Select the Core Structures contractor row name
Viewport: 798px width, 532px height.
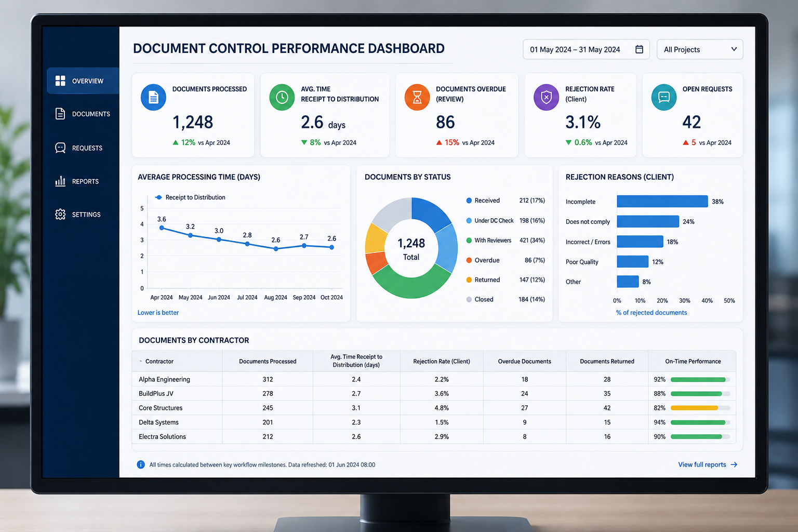coord(161,408)
